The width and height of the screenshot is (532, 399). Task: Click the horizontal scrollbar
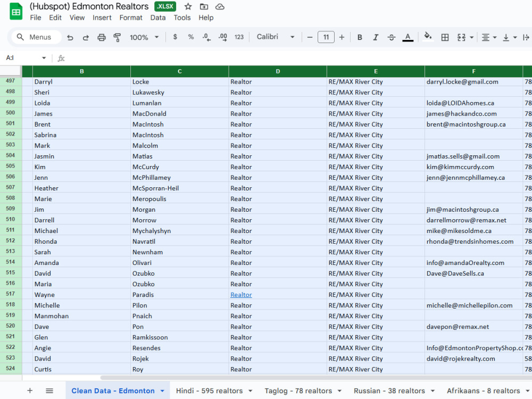(x=315, y=378)
